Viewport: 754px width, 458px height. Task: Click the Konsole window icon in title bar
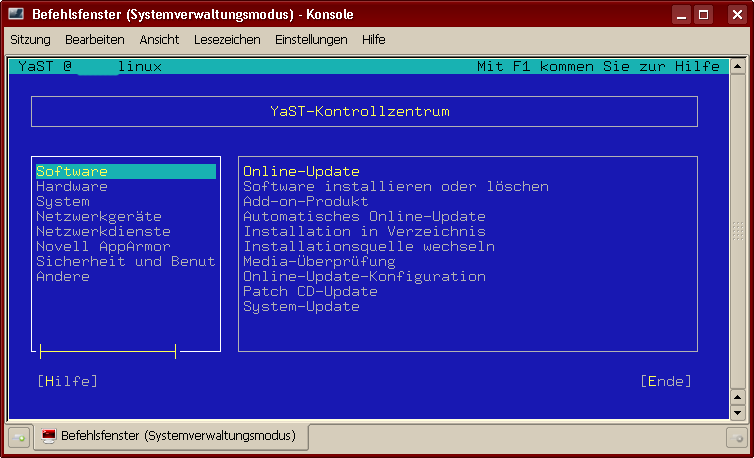16,14
